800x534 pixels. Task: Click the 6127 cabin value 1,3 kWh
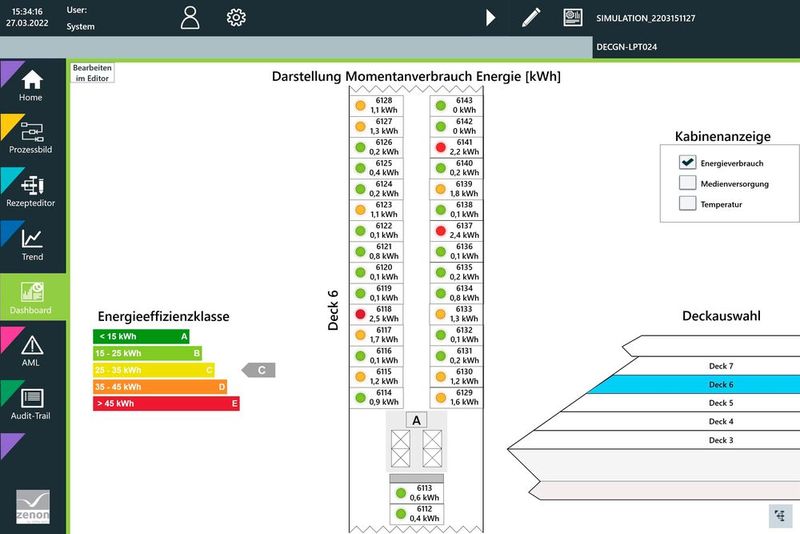pos(384,131)
